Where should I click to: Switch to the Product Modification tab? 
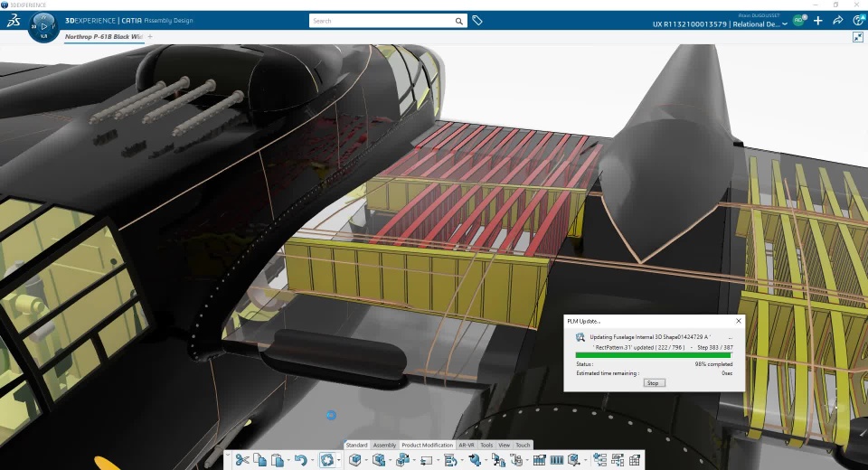coord(427,445)
